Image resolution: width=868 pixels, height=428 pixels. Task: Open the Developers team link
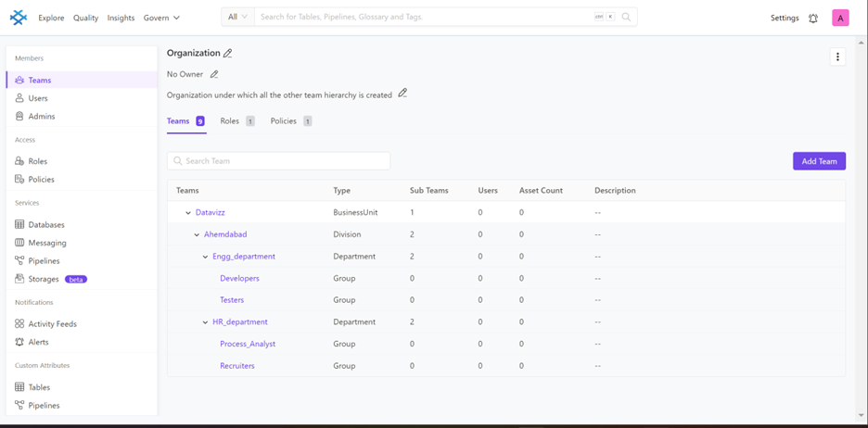pyautogui.click(x=239, y=278)
